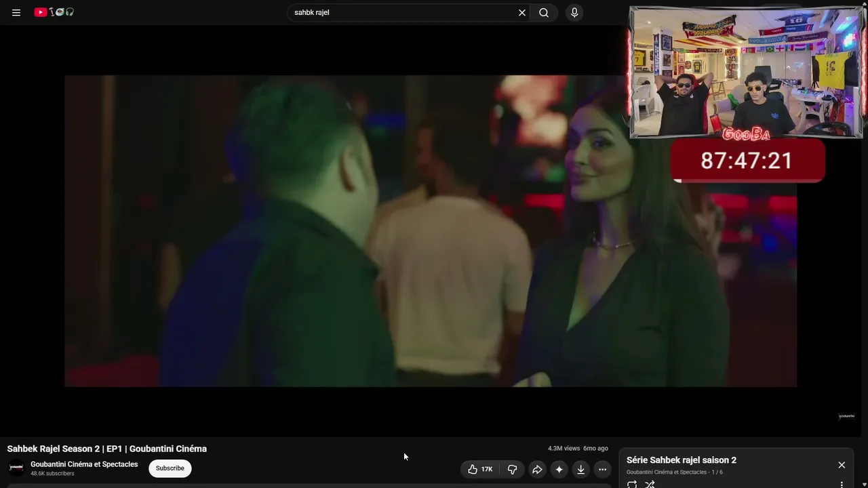Open the playlist three-dot options menu
The image size is (868, 488).
pos(842,485)
